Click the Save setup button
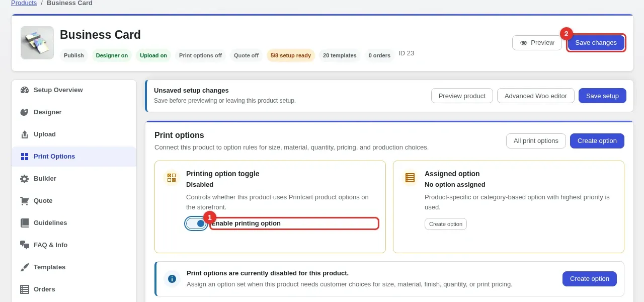The width and height of the screenshot is (644, 302). 602,96
